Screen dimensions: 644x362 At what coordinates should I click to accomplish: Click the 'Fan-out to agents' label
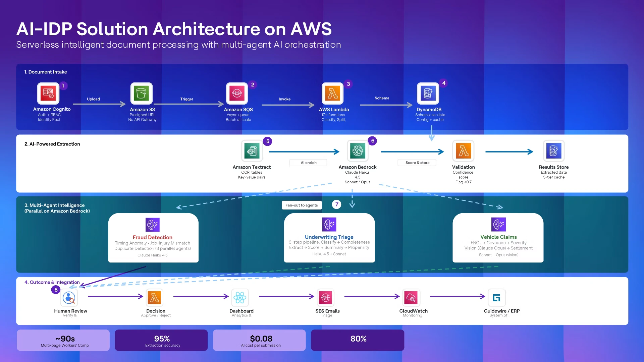(302, 205)
